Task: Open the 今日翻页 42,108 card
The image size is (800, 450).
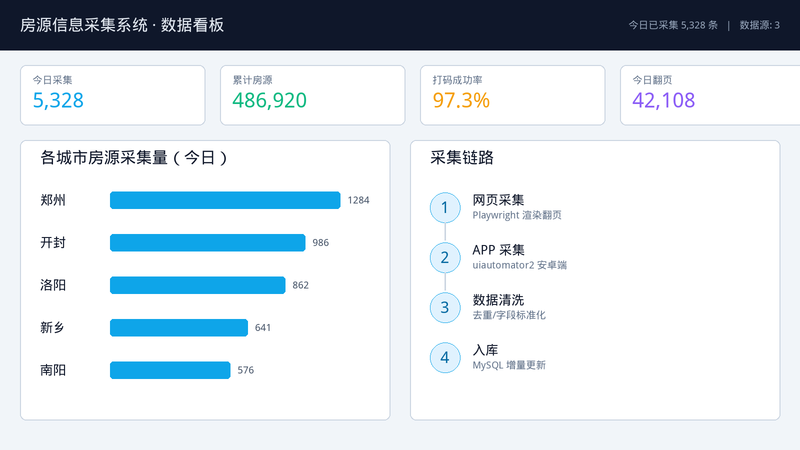Action: pyautogui.click(x=710, y=95)
